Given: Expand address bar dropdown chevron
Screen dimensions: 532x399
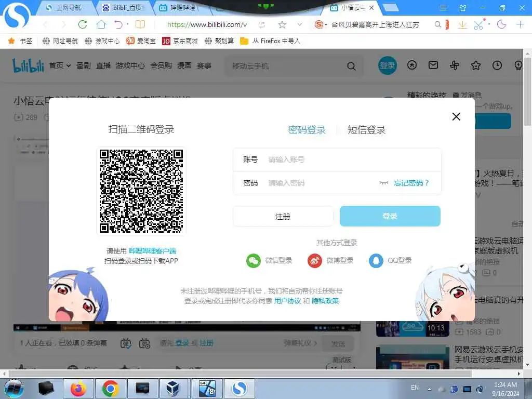Looking at the screenshot, I should tap(300, 24).
